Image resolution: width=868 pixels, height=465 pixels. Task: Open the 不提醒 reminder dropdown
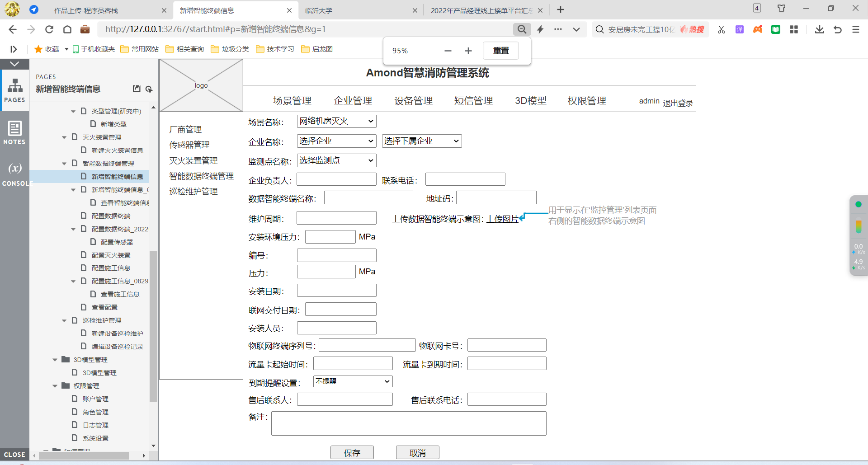click(x=353, y=381)
